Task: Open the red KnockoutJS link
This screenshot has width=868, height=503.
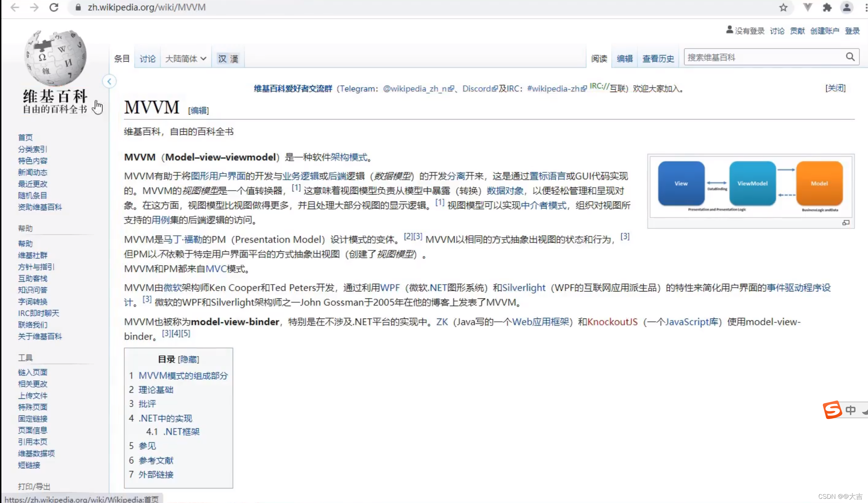Action: 612,322
